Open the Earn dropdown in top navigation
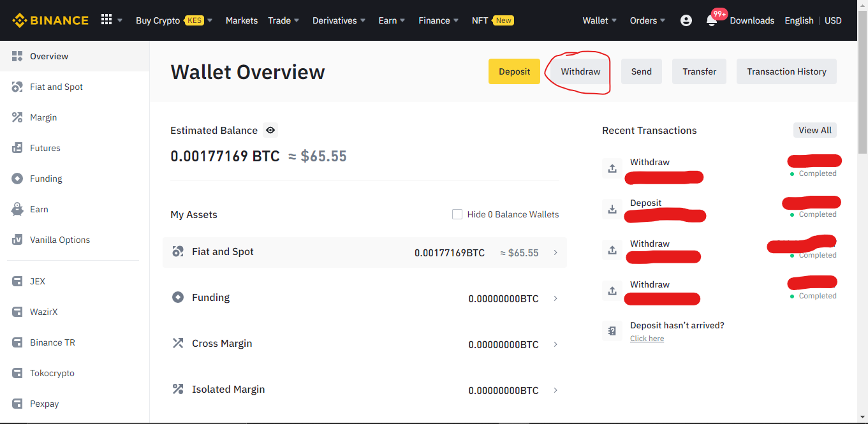The height and width of the screenshot is (424, 868). click(392, 20)
